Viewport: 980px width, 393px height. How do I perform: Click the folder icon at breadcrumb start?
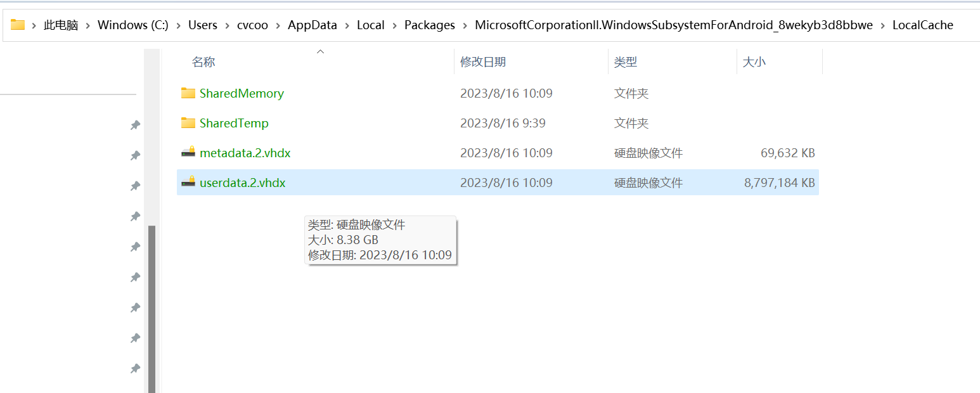click(x=17, y=25)
